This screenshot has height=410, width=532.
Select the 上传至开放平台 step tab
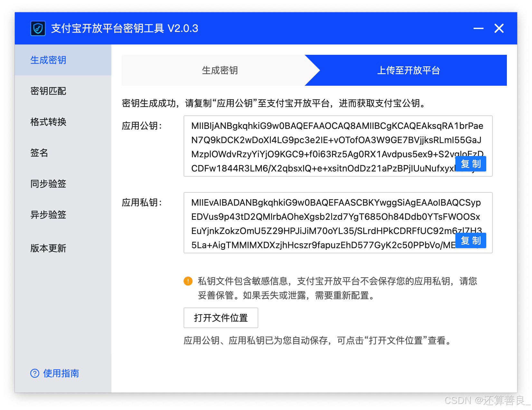[x=408, y=70]
